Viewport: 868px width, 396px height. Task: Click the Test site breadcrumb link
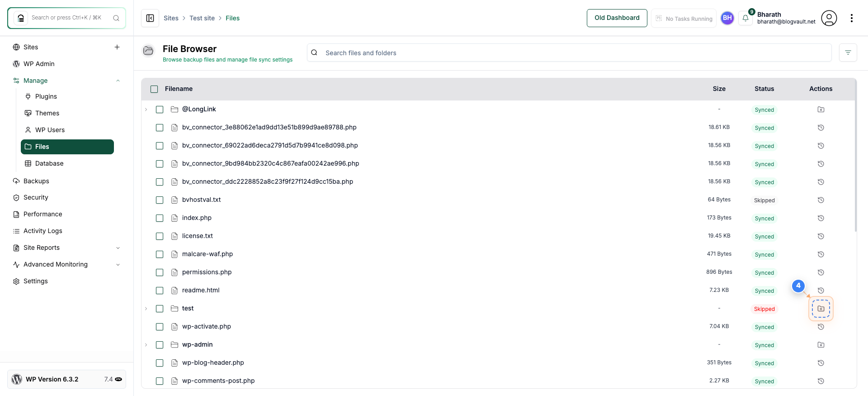click(202, 18)
